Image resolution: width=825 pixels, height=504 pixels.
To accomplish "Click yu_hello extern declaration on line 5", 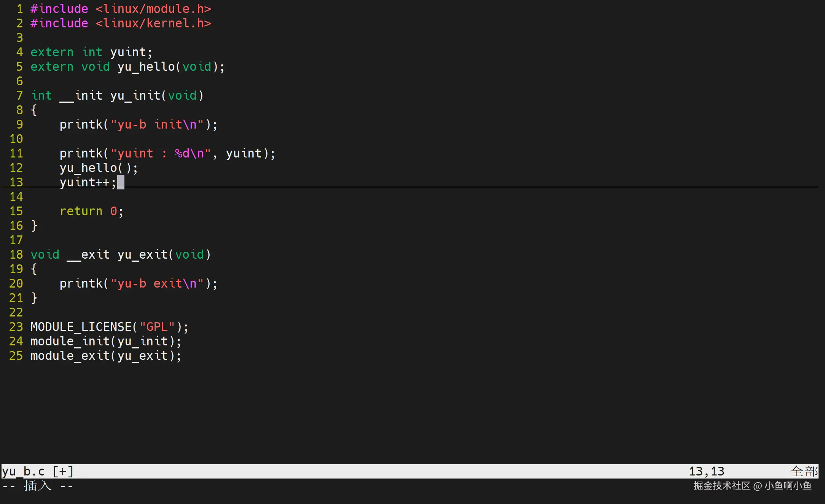I will (146, 67).
